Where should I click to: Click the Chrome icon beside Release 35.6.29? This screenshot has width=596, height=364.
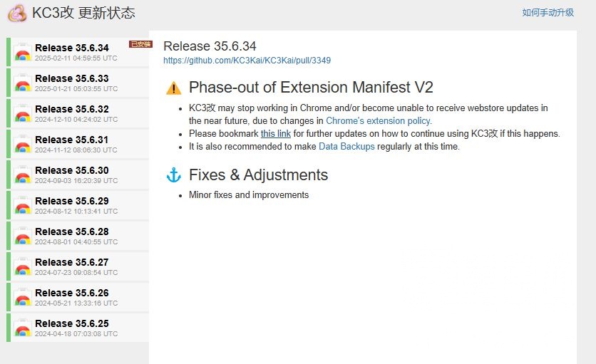(23, 205)
